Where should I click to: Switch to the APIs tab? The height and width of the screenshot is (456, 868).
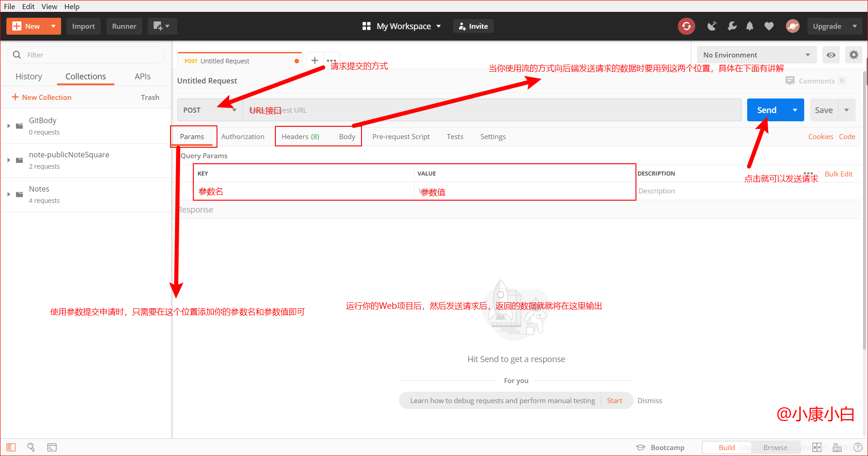143,77
